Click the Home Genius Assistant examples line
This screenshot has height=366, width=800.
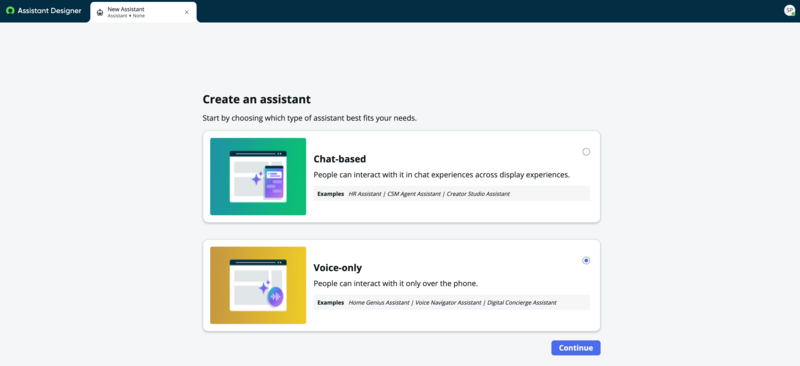pyautogui.click(x=452, y=302)
